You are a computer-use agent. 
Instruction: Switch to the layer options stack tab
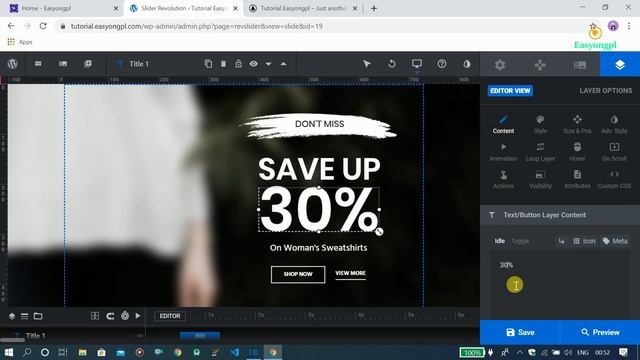620,64
